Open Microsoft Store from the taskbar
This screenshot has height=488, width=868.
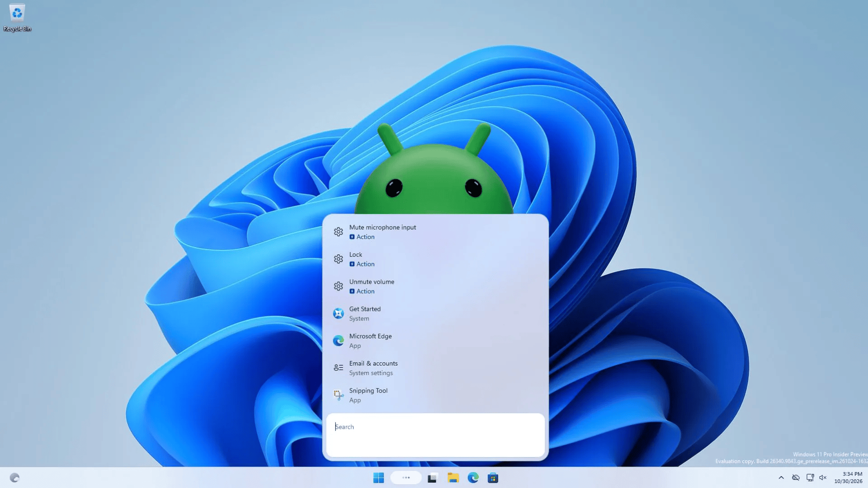pos(493,478)
